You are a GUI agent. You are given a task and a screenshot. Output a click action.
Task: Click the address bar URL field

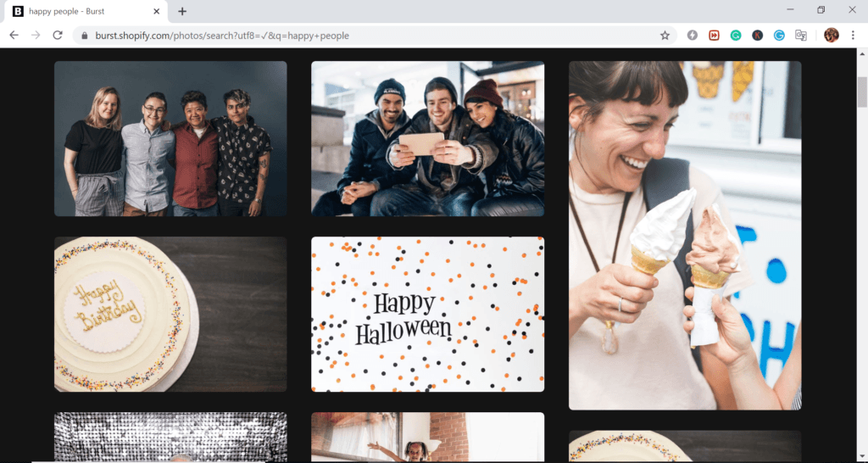click(375, 36)
